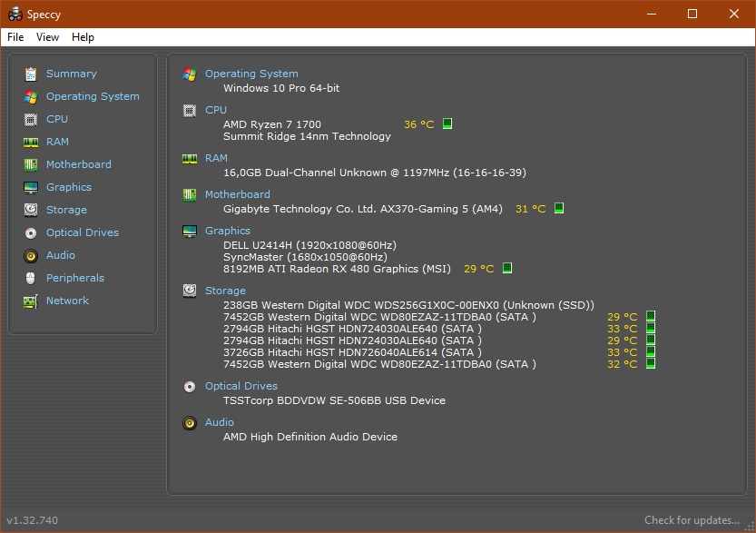The height and width of the screenshot is (533, 756).
Task: Open the Storage heading link in summary
Action: pos(225,291)
